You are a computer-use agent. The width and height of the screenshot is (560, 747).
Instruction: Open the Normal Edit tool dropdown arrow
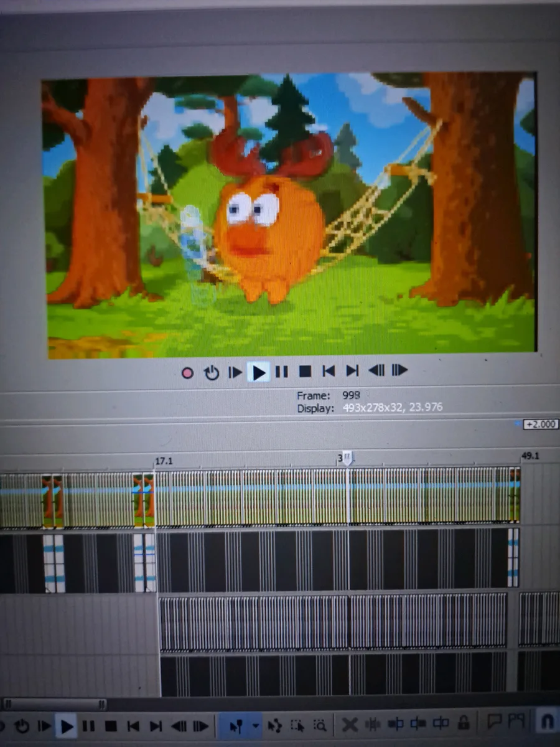pos(255,726)
